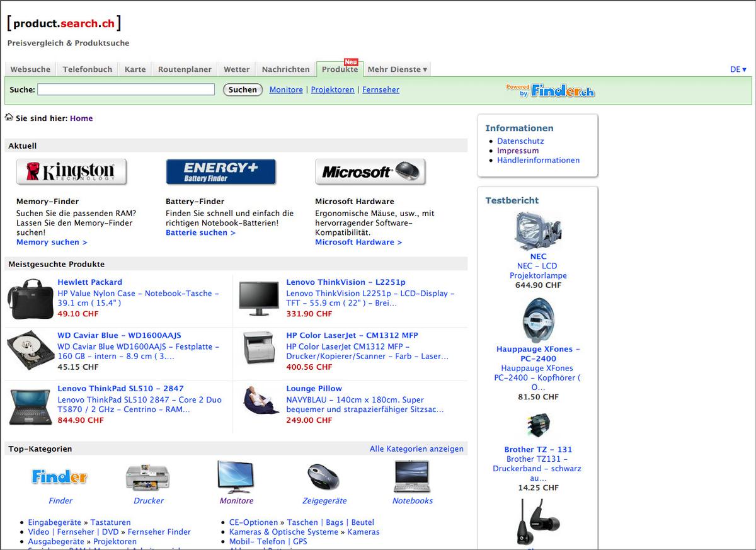The image size is (756, 550).
Task: Switch to the Wetter tab
Action: point(237,69)
